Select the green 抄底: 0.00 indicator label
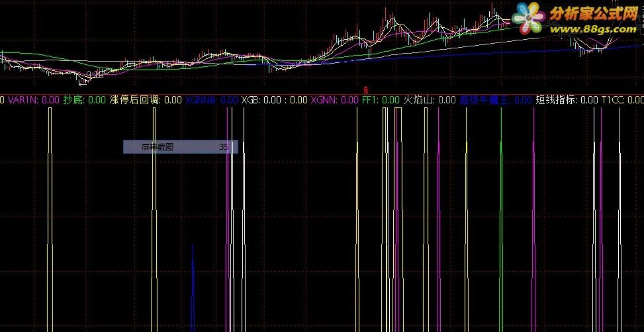The image size is (644, 332). pyautogui.click(x=85, y=100)
